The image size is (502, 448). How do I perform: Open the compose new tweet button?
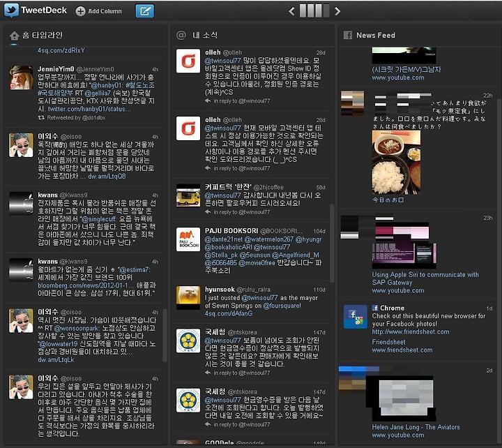tap(145, 11)
